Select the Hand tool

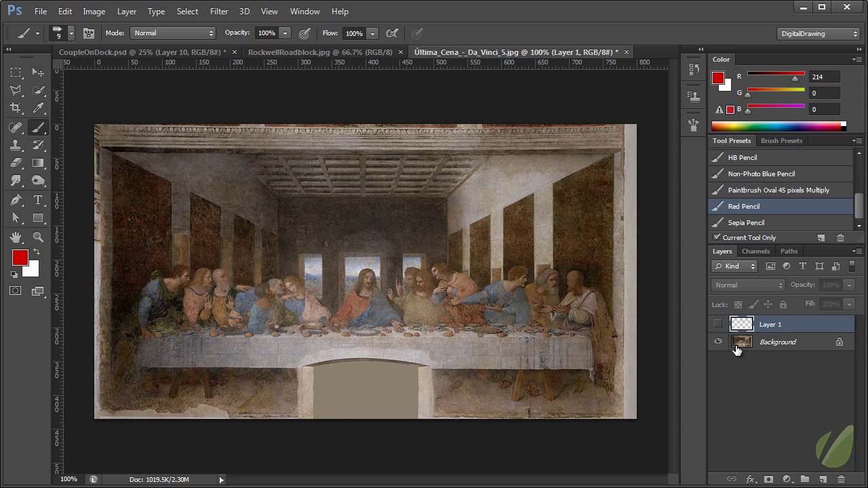coord(16,237)
